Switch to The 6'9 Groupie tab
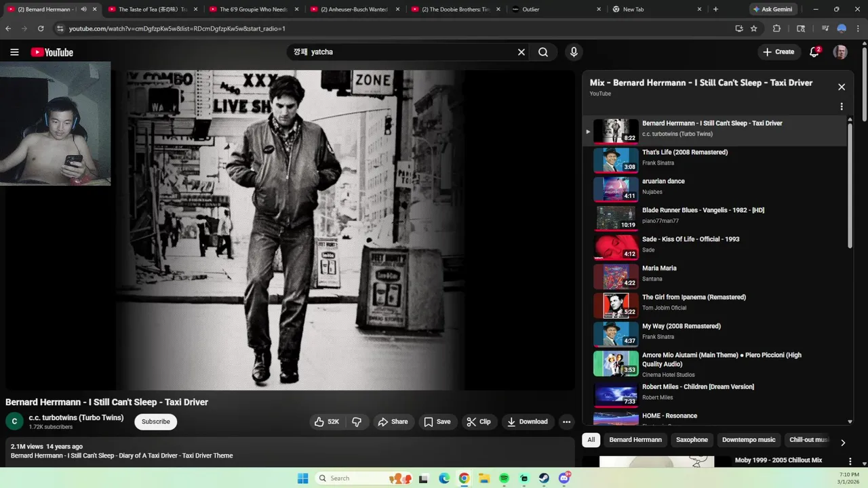Image resolution: width=868 pixels, height=488 pixels. tap(254, 9)
